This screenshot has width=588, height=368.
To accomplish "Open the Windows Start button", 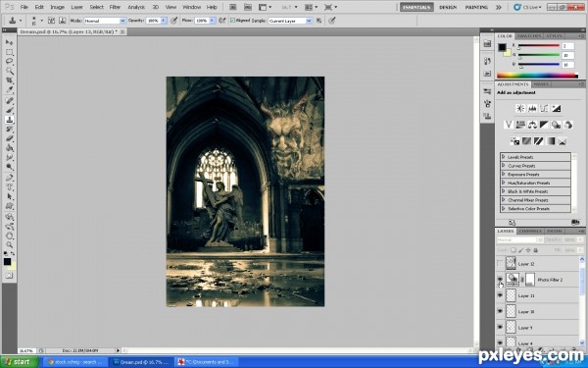I will point(20,362).
